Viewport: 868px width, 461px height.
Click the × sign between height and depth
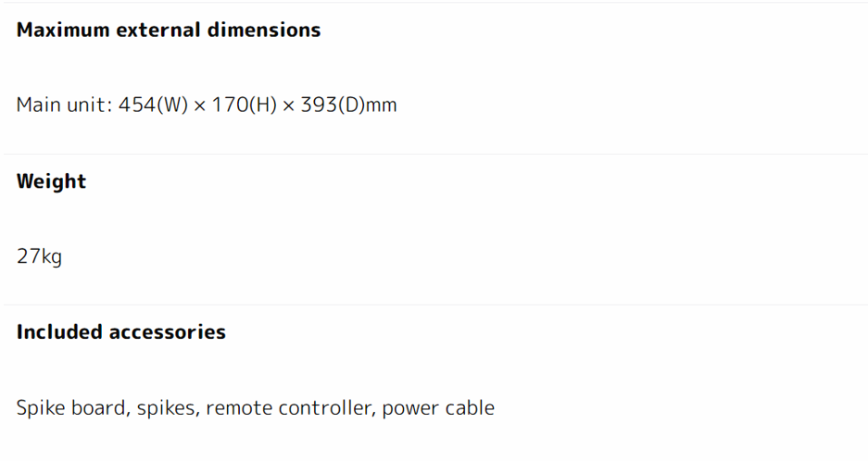point(288,106)
